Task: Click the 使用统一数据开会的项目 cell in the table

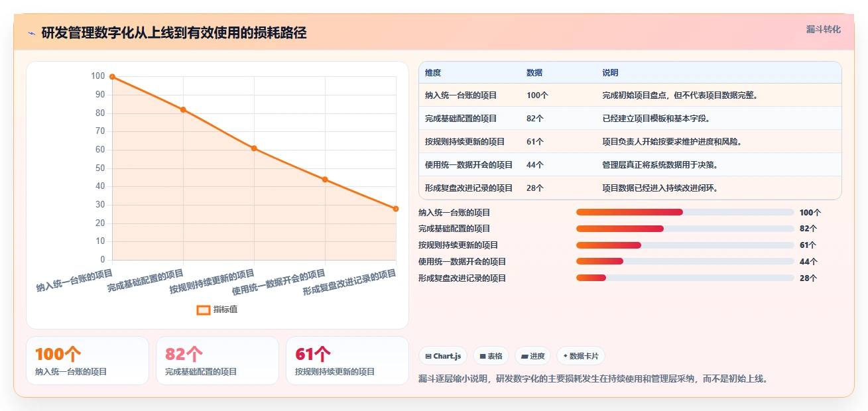Action: pyautogui.click(x=469, y=165)
